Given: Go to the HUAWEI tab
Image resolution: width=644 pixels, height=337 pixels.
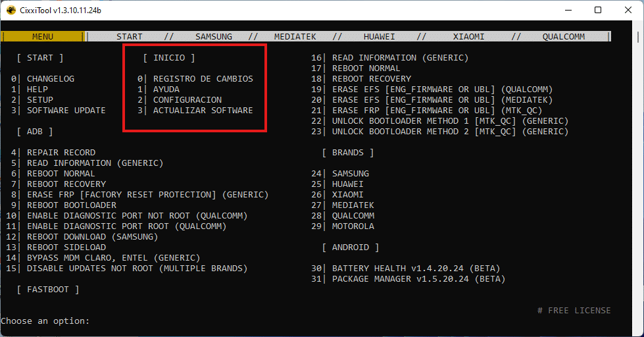Looking at the screenshot, I should (x=379, y=37).
